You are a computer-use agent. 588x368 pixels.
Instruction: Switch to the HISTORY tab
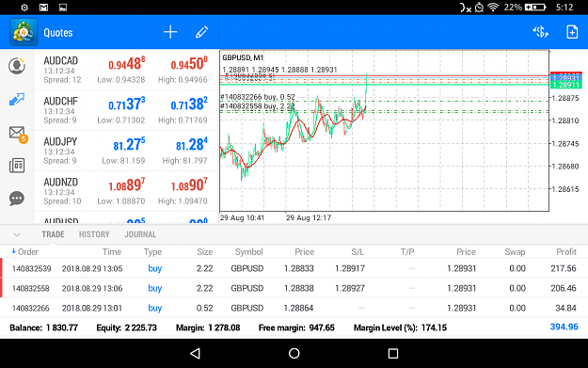[x=94, y=234]
